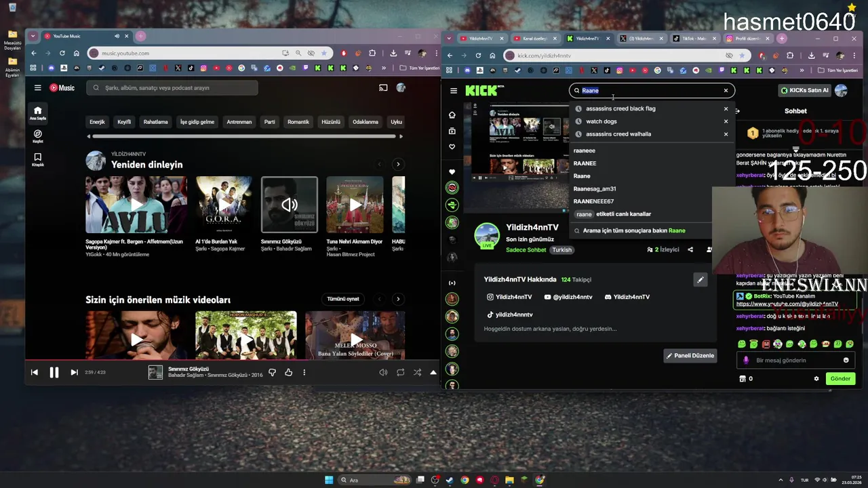Dislike the playing song Sınırımız Gökyüzü
Viewport: 868px width, 488px height.
(273, 372)
